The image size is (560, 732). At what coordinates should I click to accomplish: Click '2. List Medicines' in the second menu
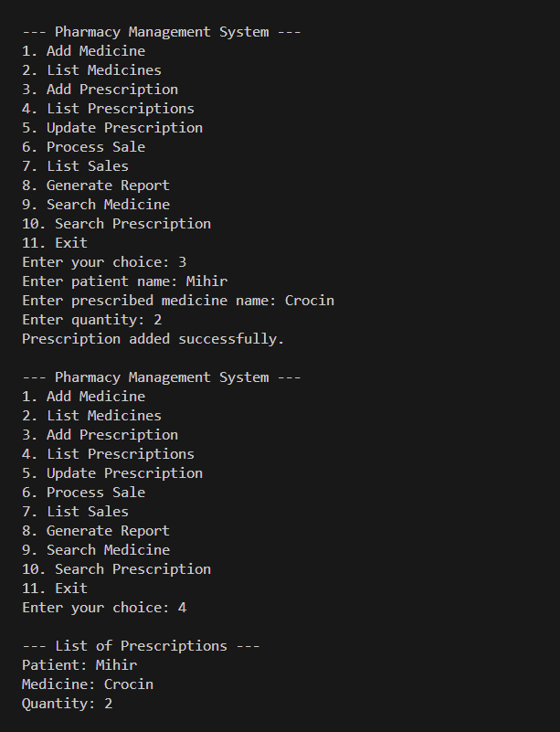pyautogui.click(x=91, y=416)
